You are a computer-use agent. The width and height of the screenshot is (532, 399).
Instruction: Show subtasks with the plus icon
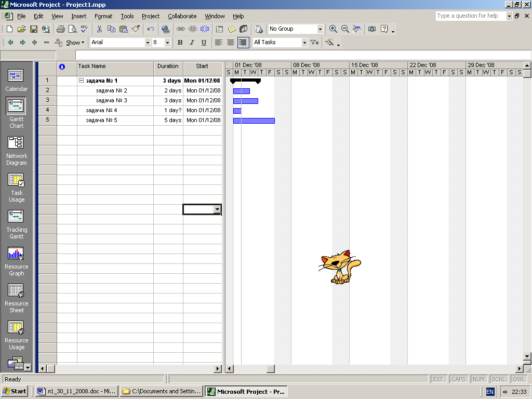click(x=34, y=43)
